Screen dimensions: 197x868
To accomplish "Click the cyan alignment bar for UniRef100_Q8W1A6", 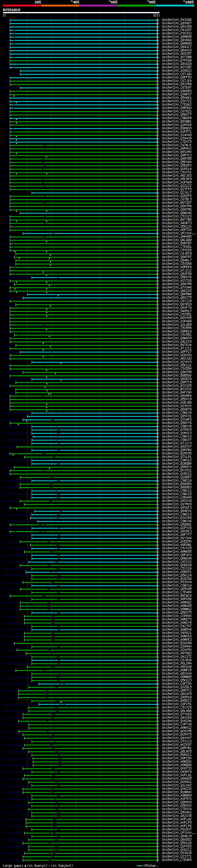I will click(89, 213).
